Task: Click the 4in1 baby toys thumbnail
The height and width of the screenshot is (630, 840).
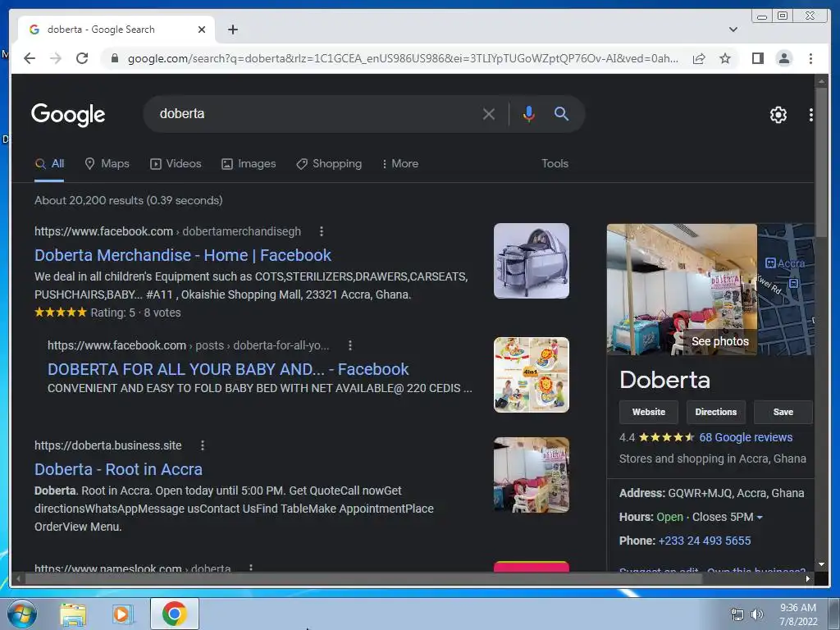Action: [531, 374]
